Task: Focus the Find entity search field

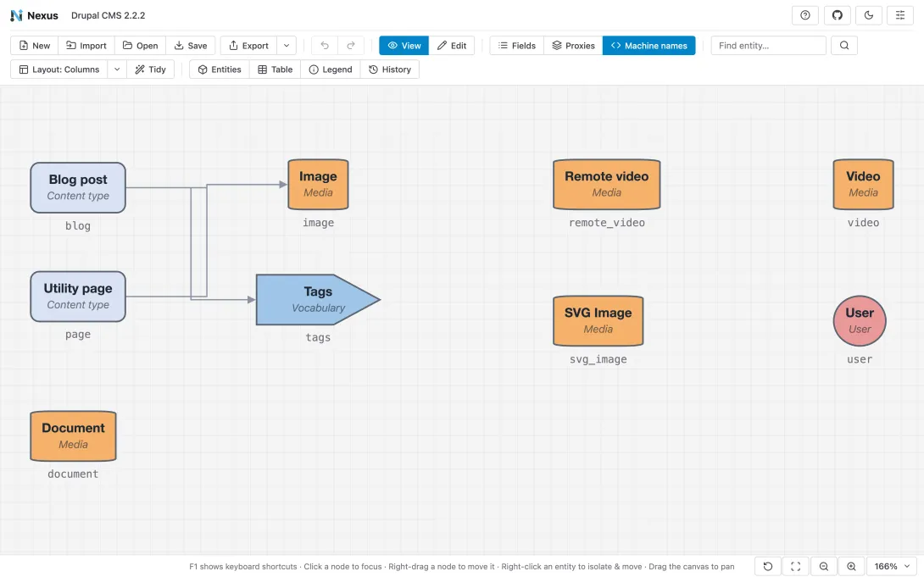Action: pyautogui.click(x=768, y=46)
